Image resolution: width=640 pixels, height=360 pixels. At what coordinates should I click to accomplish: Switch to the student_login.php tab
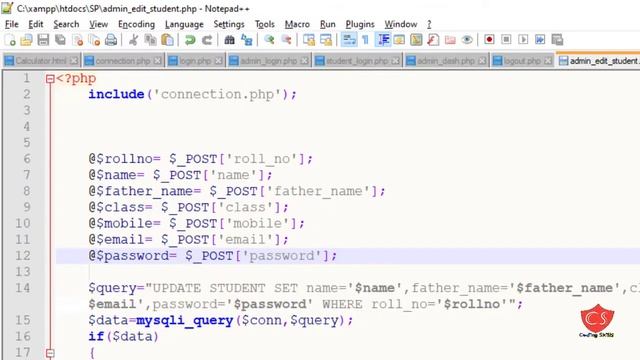357,61
